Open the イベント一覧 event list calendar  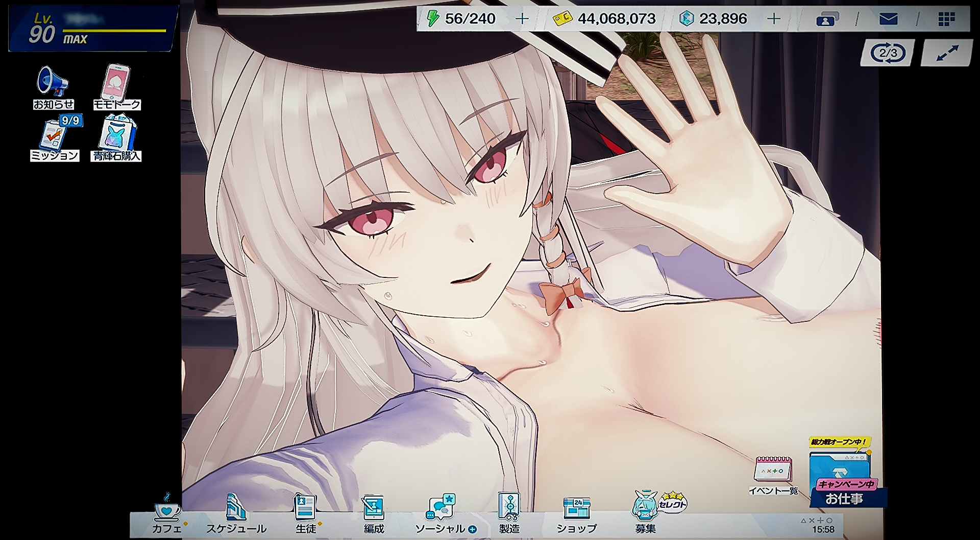pyautogui.click(x=773, y=476)
